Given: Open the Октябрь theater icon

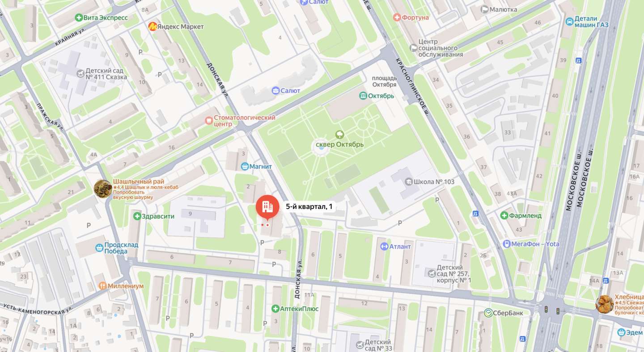Looking at the screenshot, I should [x=363, y=96].
